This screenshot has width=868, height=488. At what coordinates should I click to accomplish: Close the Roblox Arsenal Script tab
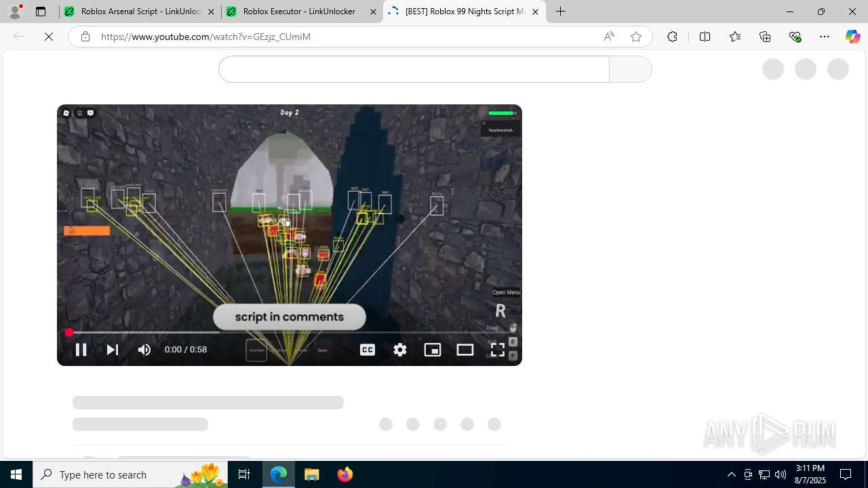point(211,12)
